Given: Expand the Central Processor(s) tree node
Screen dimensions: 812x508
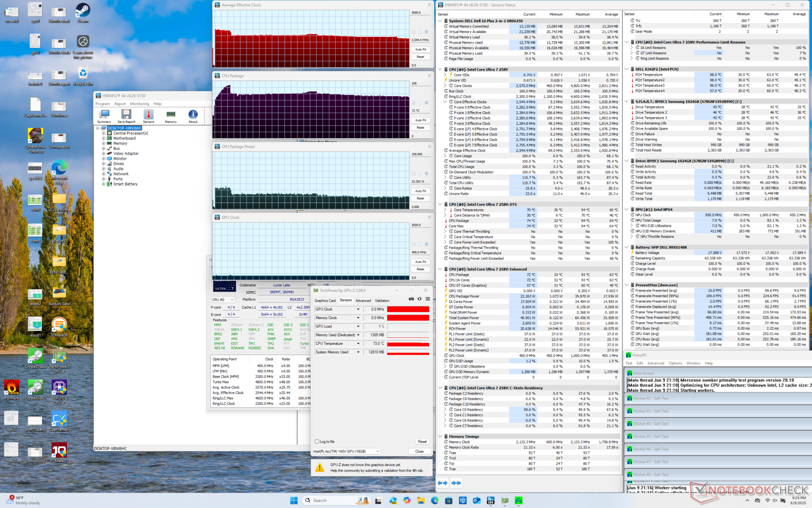Looking at the screenshot, I should (104, 133).
